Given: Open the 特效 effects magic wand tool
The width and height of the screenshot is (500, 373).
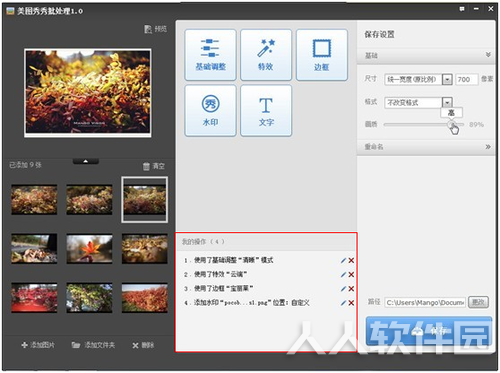Looking at the screenshot, I should click(x=266, y=55).
